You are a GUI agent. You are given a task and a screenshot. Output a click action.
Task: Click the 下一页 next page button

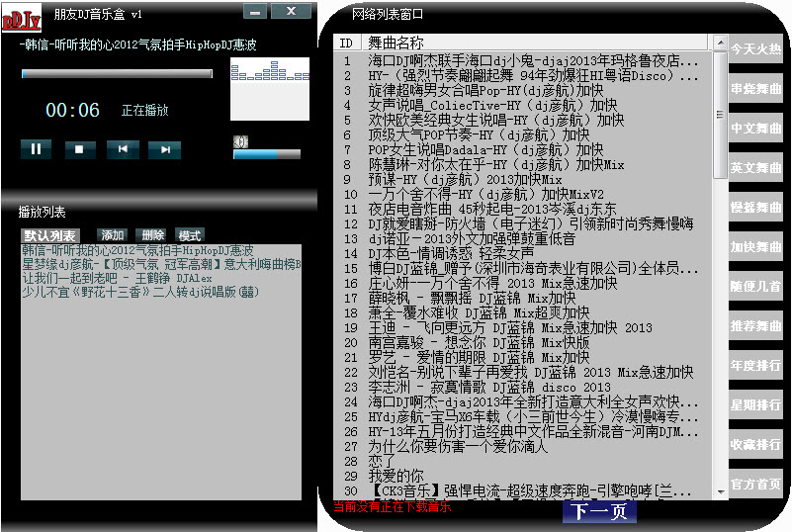(599, 511)
